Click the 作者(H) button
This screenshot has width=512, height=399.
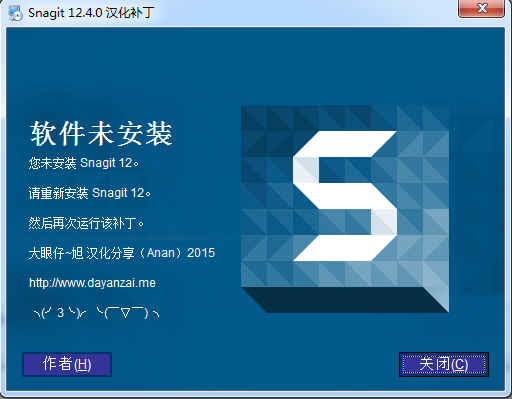pos(67,364)
